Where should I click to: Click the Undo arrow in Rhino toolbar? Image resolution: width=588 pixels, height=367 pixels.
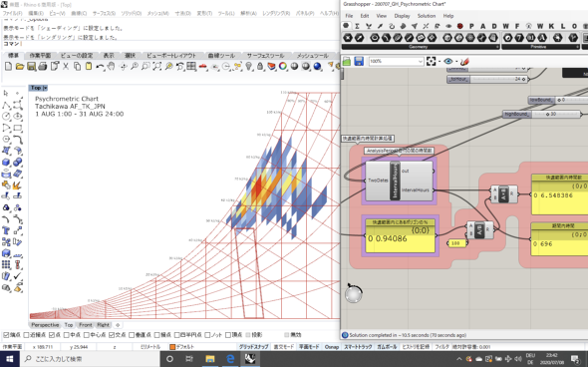100,67
